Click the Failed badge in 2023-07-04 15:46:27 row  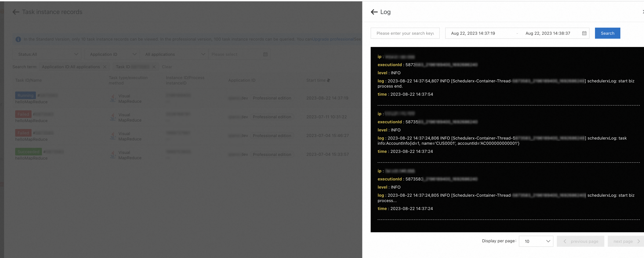(x=23, y=133)
